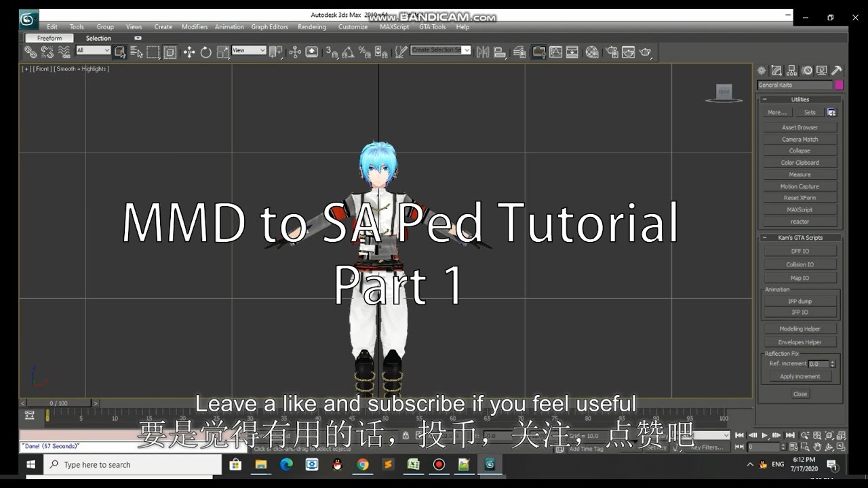
Task: Open the Rendering menu
Action: click(312, 27)
